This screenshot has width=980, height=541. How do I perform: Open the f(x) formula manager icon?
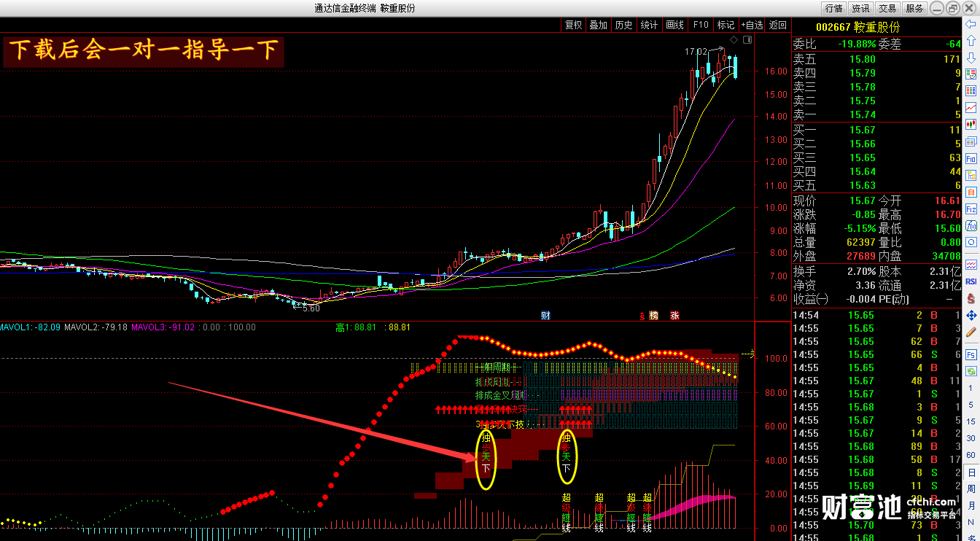971,225
